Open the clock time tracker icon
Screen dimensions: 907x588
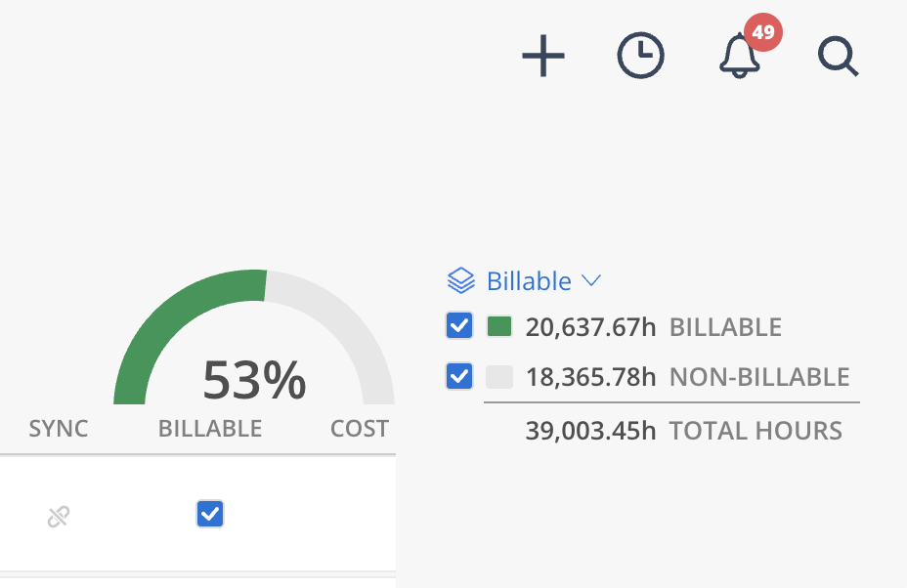point(641,57)
